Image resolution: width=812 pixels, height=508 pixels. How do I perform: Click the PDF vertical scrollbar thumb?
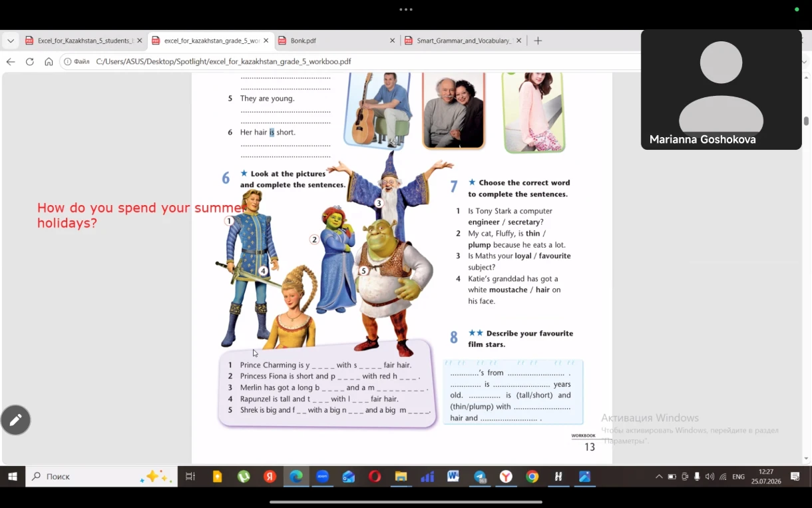[x=806, y=121]
